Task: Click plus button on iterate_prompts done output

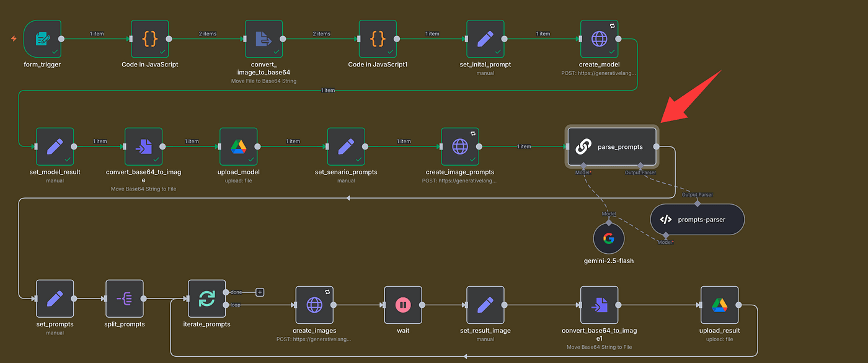Action: point(260,292)
